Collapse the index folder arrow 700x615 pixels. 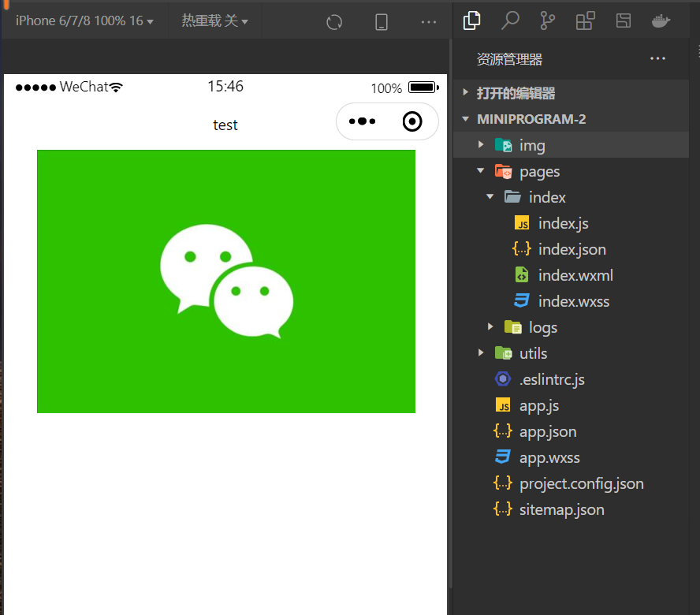490,196
